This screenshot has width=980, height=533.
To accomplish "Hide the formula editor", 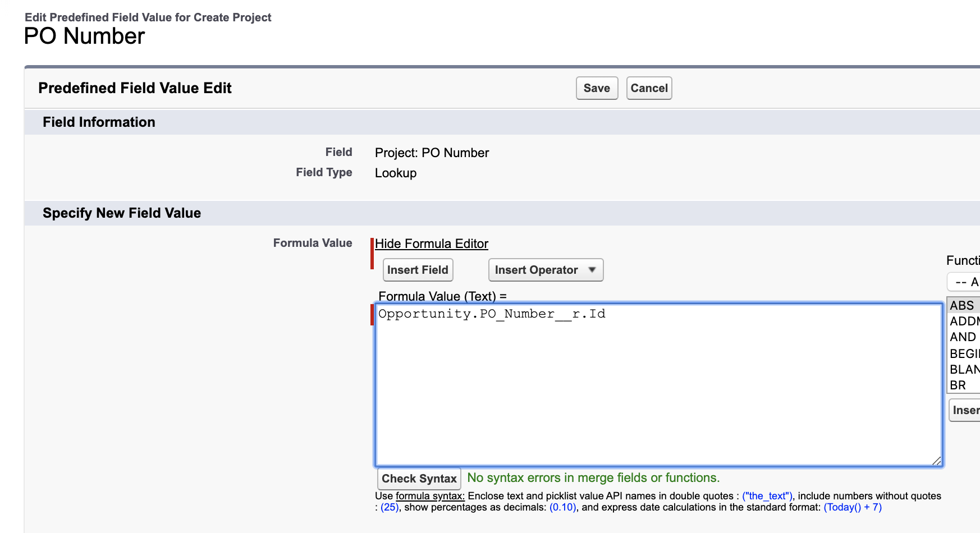I will [x=431, y=243].
